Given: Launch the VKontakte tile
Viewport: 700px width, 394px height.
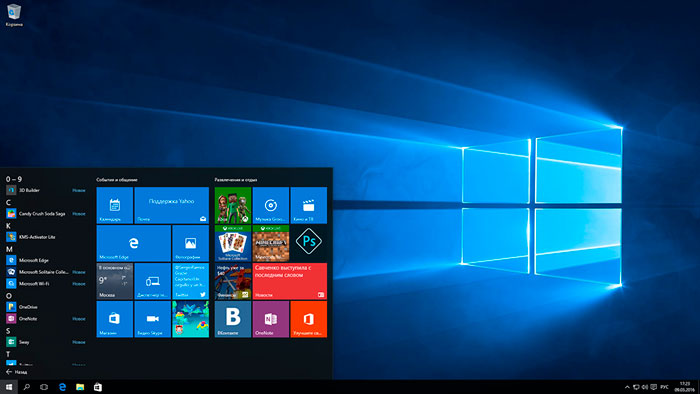Looking at the screenshot, I should tap(233, 319).
